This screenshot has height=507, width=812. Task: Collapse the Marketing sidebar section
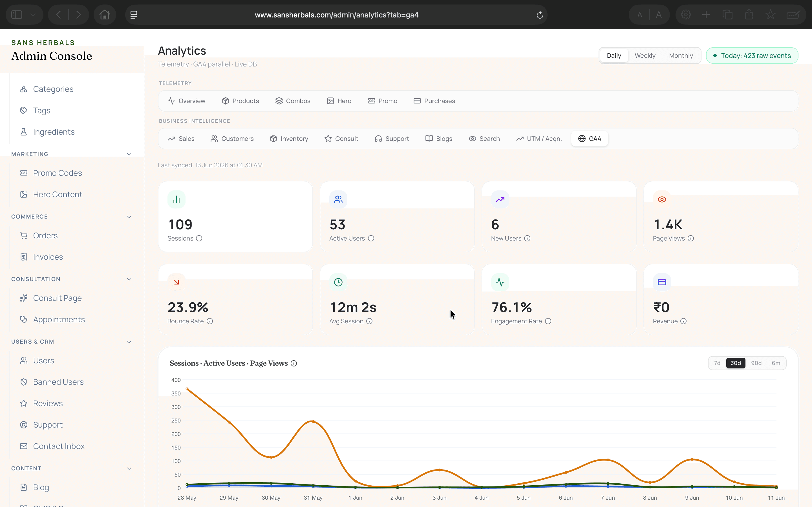coord(129,154)
